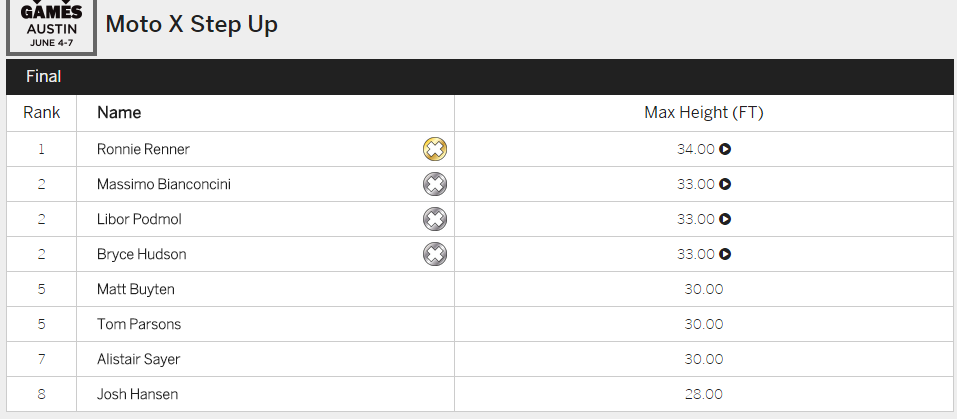Open Matt Buyten's athlete name link
957x419 pixels.
click(x=137, y=289)
